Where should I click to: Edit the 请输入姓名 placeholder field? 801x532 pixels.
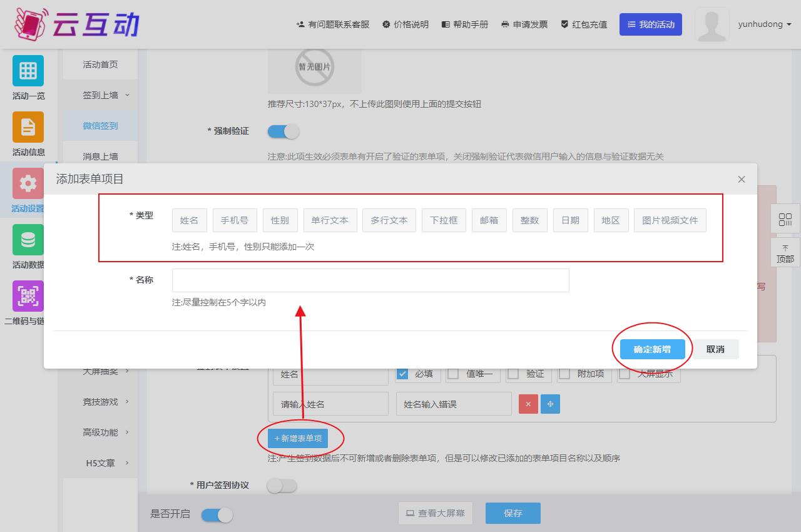point(330,404)
